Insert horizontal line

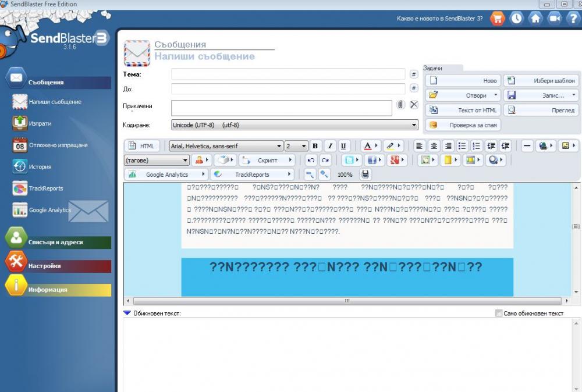[527, 146]
